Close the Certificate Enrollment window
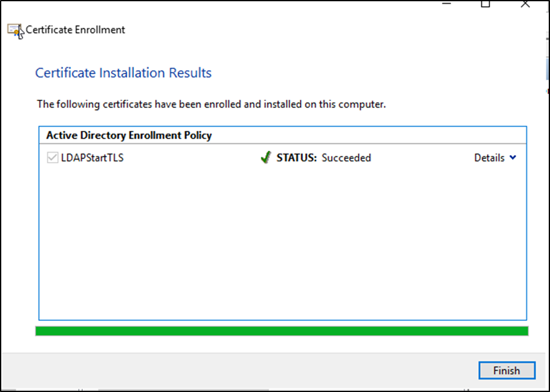The height and width of the screenshot is (392, 550). (x=526, y=4)
